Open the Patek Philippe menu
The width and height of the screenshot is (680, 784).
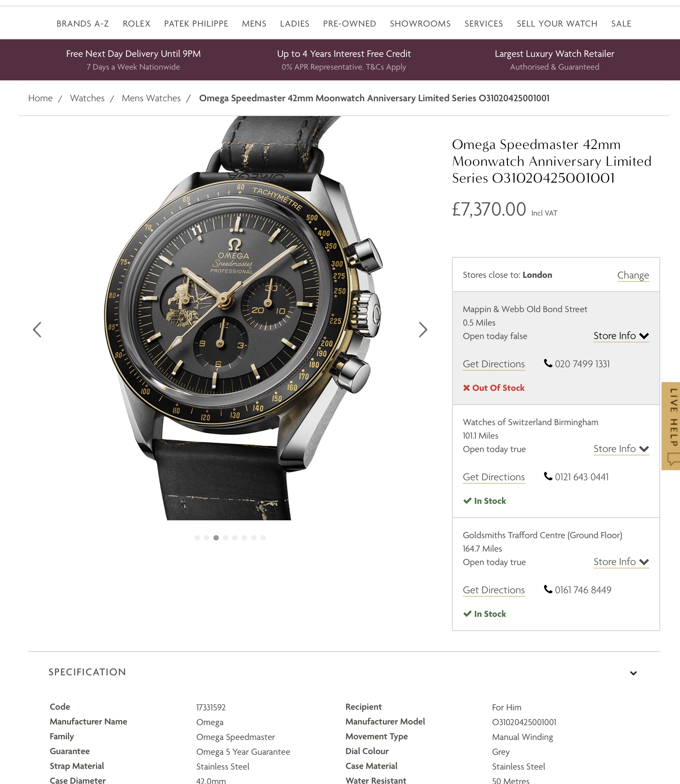(196, 24)
